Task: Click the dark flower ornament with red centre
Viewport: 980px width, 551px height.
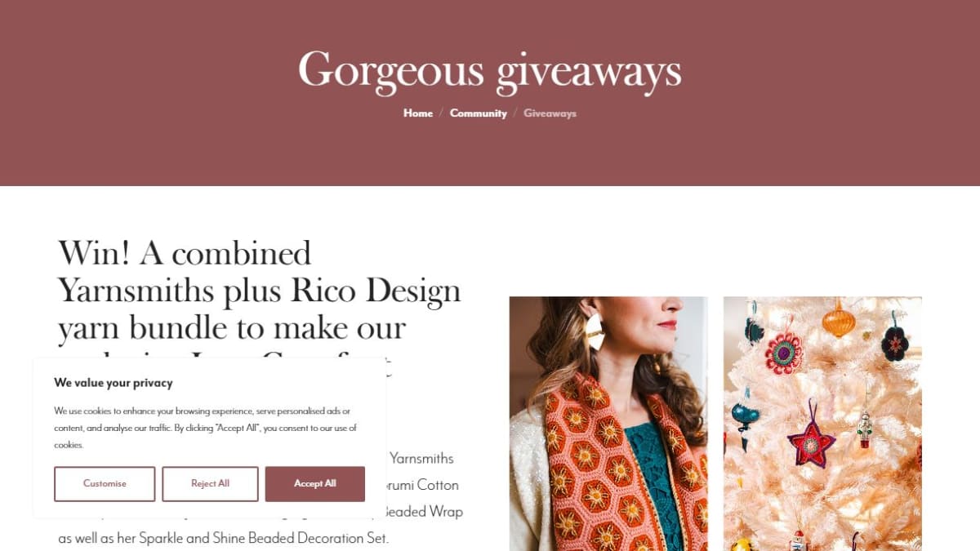Action: coord(896,343)
